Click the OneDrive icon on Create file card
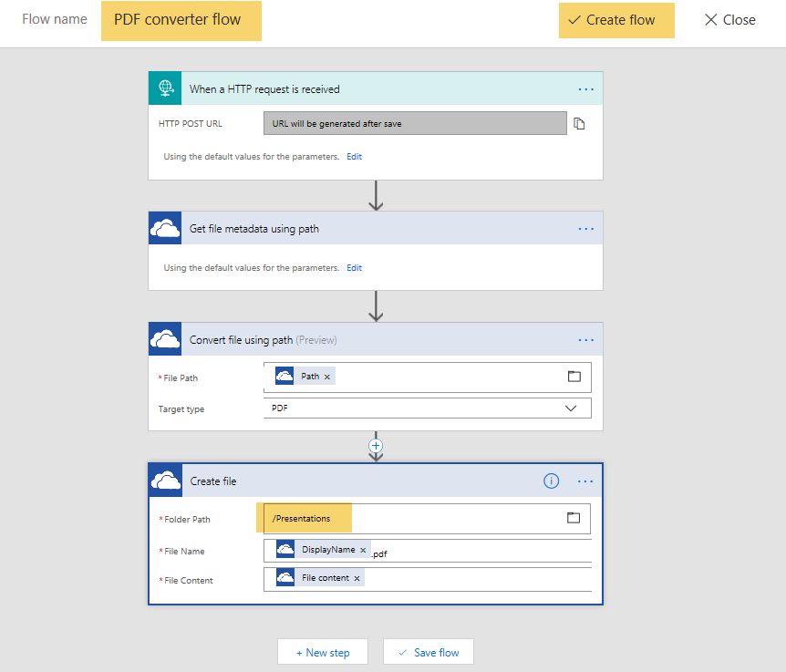Image resolution: width=786 pixels, height=672 pixels. [x=165, y=481]
